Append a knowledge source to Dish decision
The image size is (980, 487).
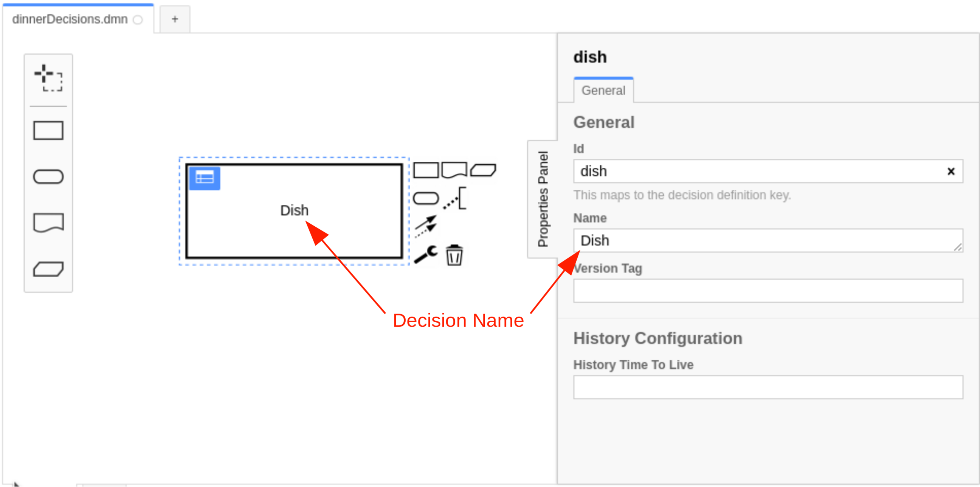(x=455, y=170)
